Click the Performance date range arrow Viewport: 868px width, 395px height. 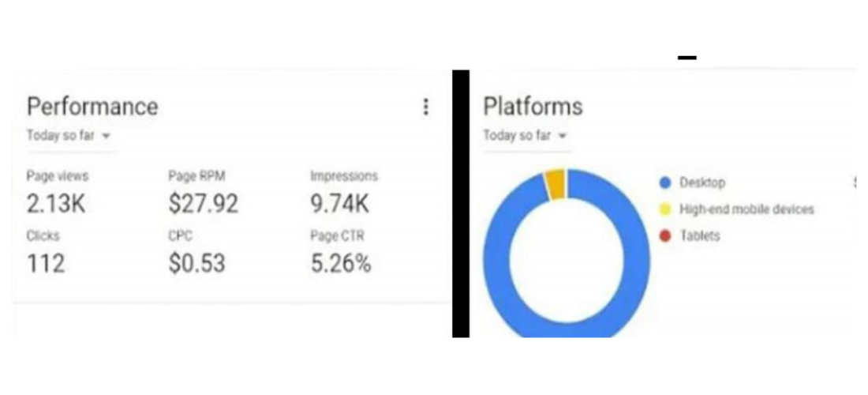(x=107, y=137)
